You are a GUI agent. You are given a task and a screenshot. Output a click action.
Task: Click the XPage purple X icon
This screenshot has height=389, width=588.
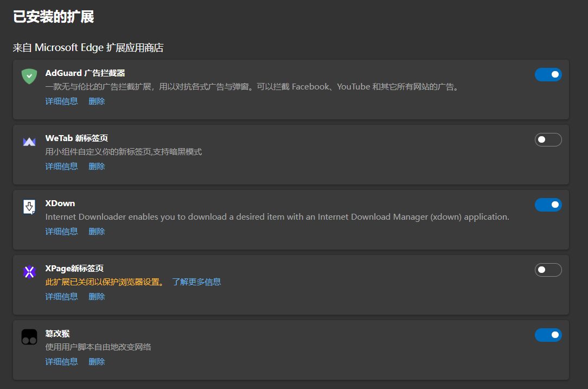point(29,272)
